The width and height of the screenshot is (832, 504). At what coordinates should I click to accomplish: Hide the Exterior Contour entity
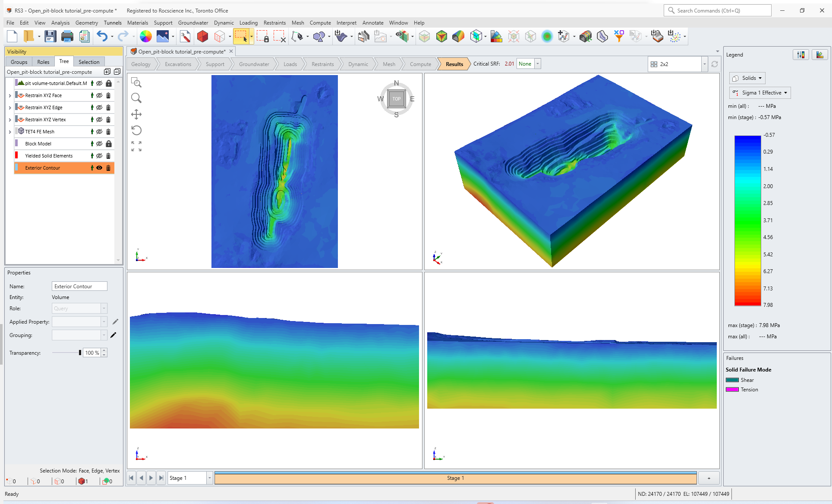point(99,168)
